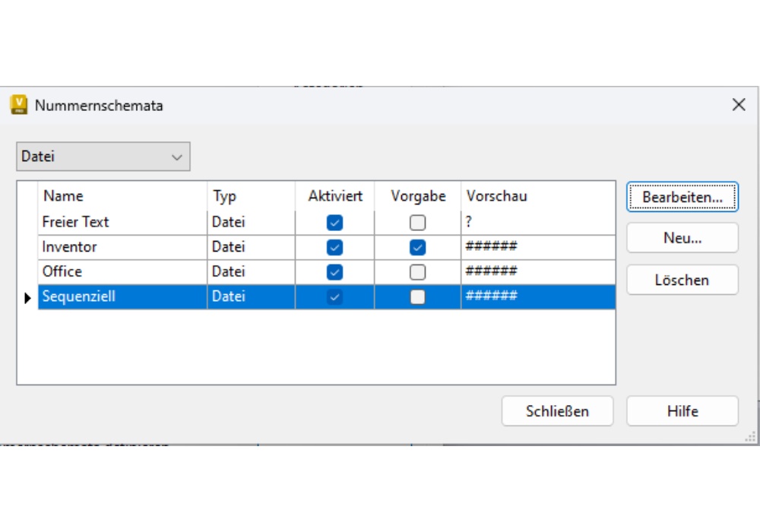The image size is (760, 532).
Task: Uncheck Vorgabe checkbox for Inventor
Action: (417, 247)
